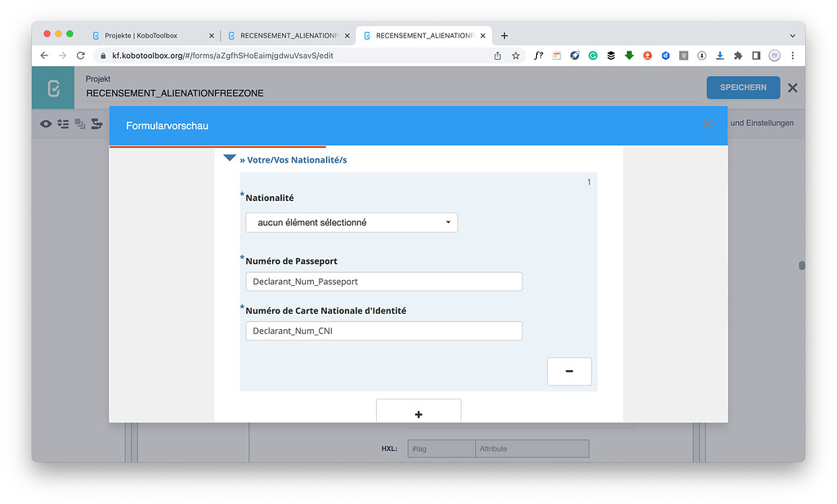Open the Nationalité selection dropdown

pos(351,221)
